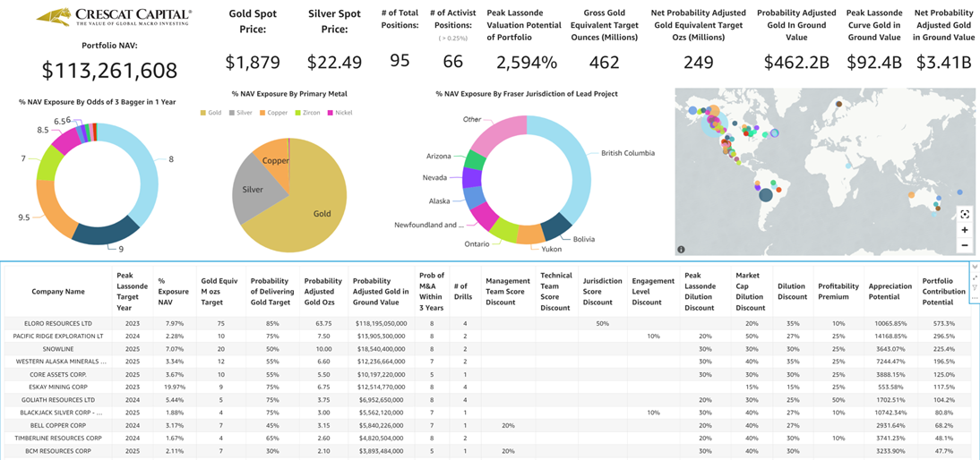Sort by Jurisdiction Score Discount header
The height and width of the screenshot is (460, 980).
(x=602, y=292)
